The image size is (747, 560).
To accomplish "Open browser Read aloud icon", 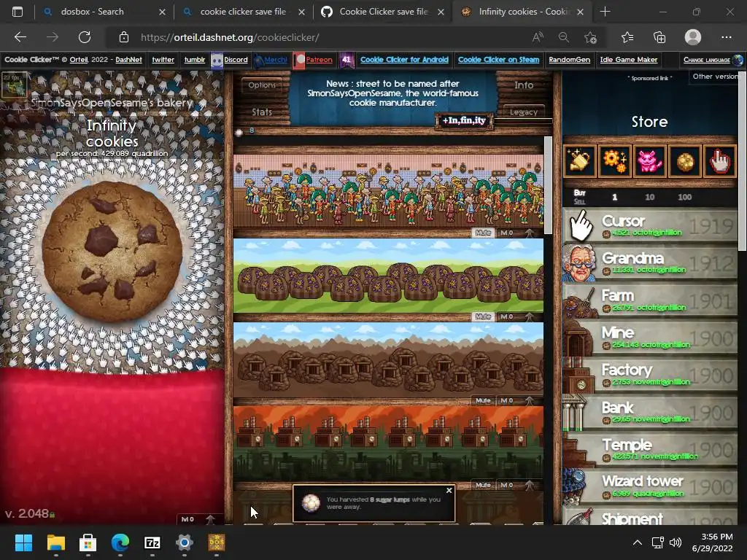I will tap(538, 37).
